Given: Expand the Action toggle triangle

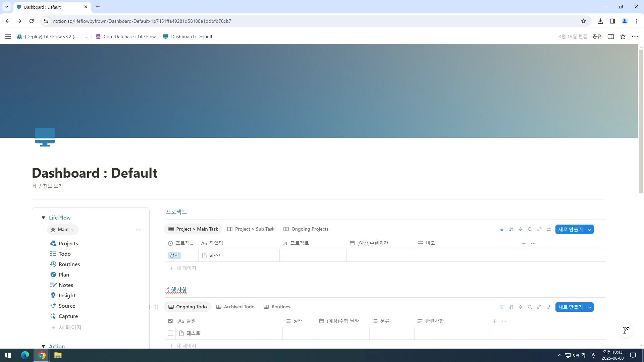Looking at the screenshot, I should tap(43, 346).
